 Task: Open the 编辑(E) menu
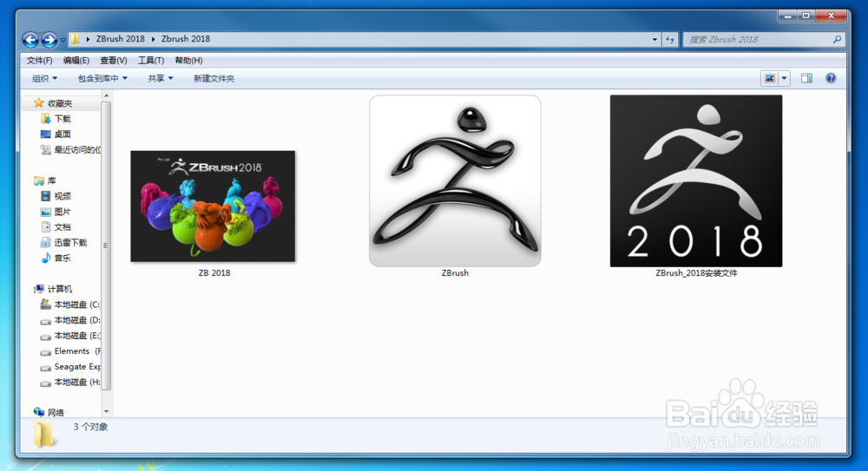coord(76,61)
